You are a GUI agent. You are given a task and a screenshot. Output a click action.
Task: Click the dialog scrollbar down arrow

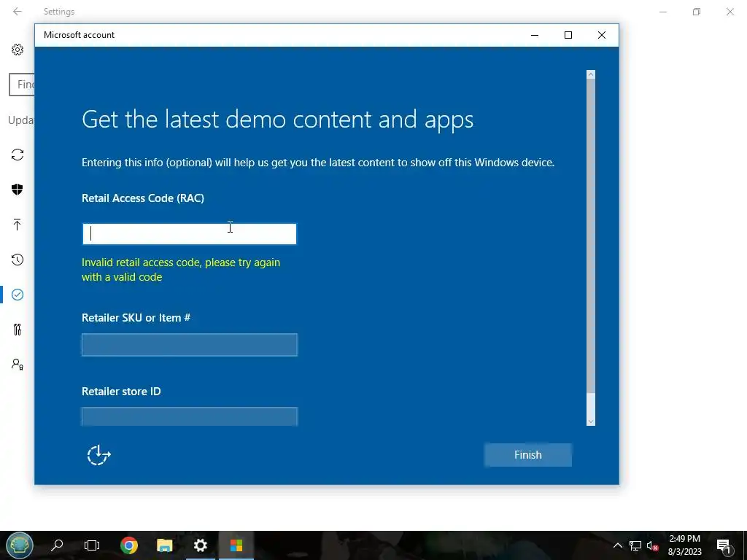coord(591,421)
